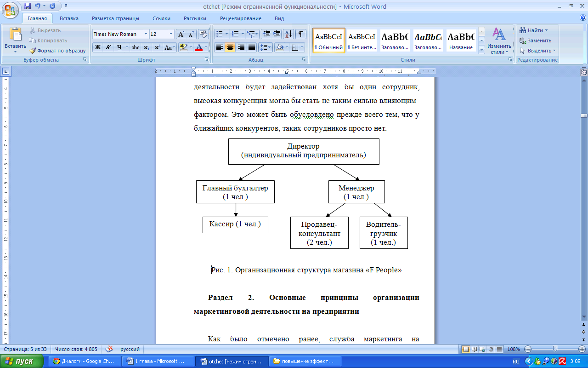Clear formatting icon in the font group
The image size is (588, 368).
point(204,34)
